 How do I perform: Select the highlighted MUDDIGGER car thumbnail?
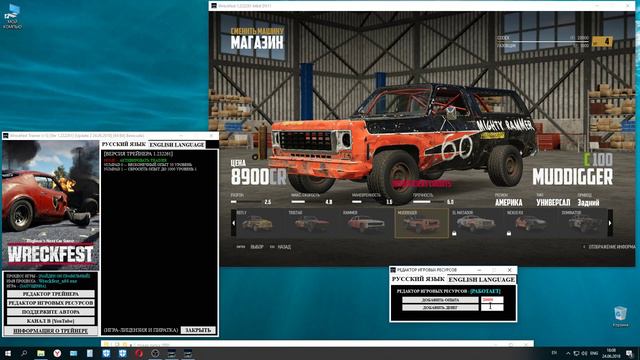point(421,223)
